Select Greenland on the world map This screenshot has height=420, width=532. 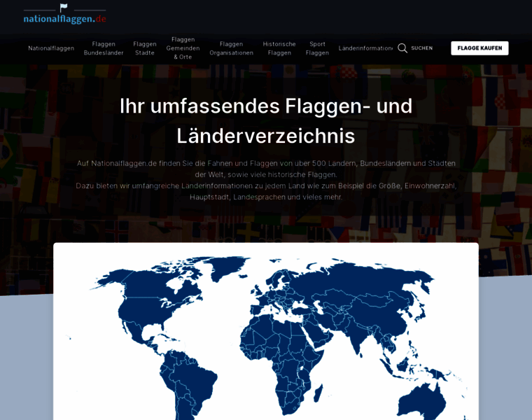(x=229, y=268)
